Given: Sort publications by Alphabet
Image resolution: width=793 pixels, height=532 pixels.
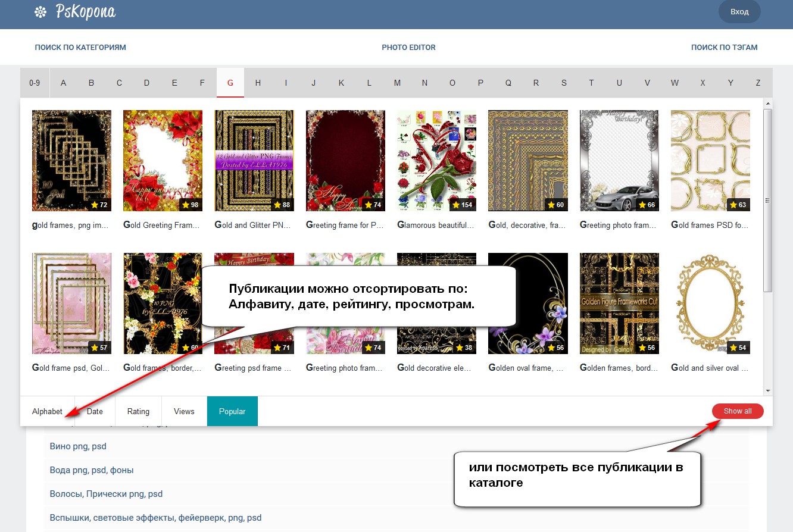Looking at the screenshot, I should (47, 411).
